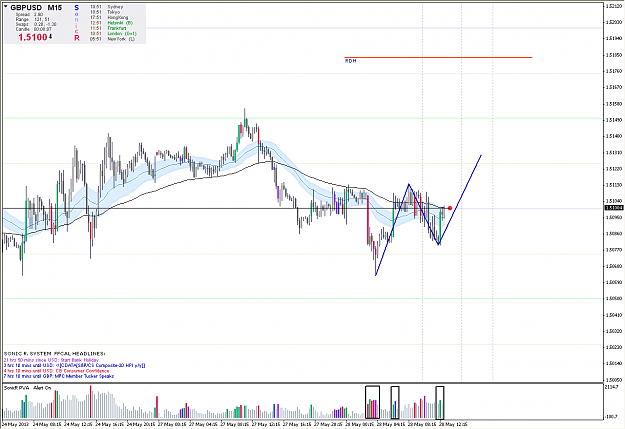625x429 pixels.
Task: Select the blue projected upward trend line
Action: point(460,199)
